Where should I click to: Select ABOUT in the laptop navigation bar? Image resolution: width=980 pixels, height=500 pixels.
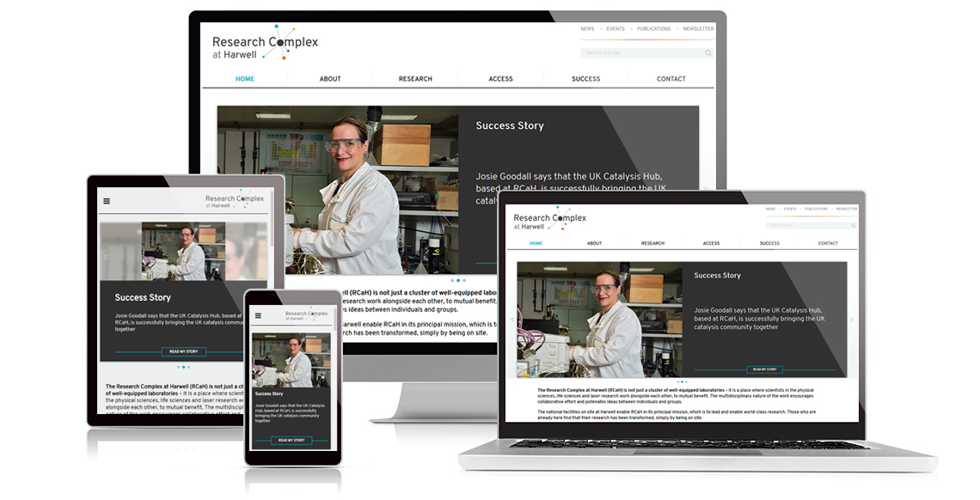594,243
